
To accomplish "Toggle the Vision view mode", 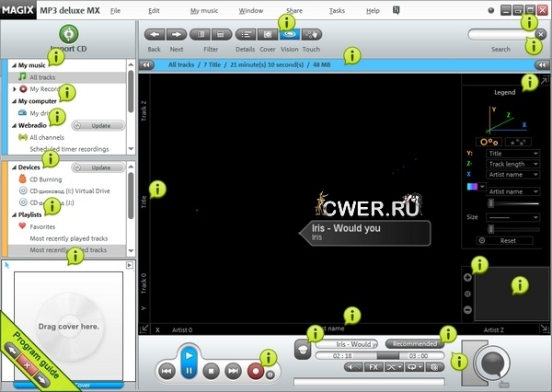I will (x=289, y=34).
